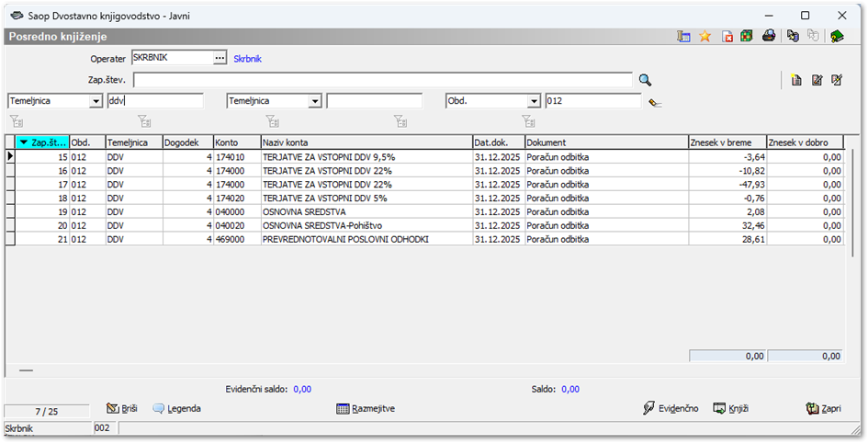Click the filter icon below the Obd. dropdown

point(528,120)
